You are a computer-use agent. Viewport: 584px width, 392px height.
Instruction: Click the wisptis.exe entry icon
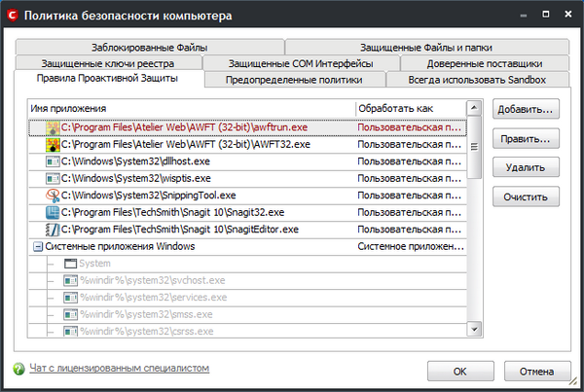52,178
